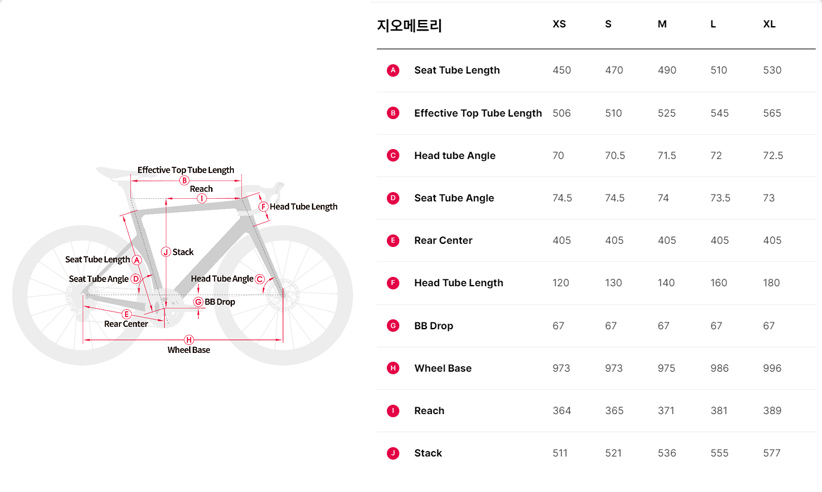This screenshot has height=492, width=822.
Task: Select the XS size column header
Action: click(559, 24)
